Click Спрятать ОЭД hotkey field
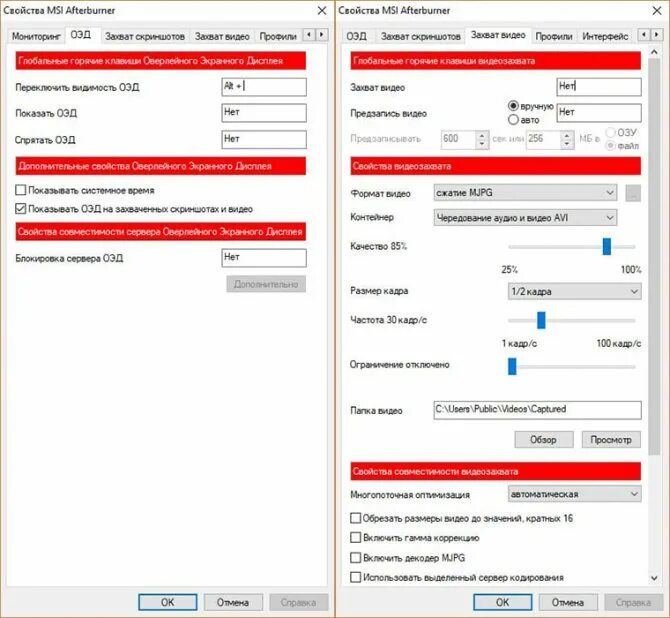Viewport: 670px width, 618px height. pos(264,139)
